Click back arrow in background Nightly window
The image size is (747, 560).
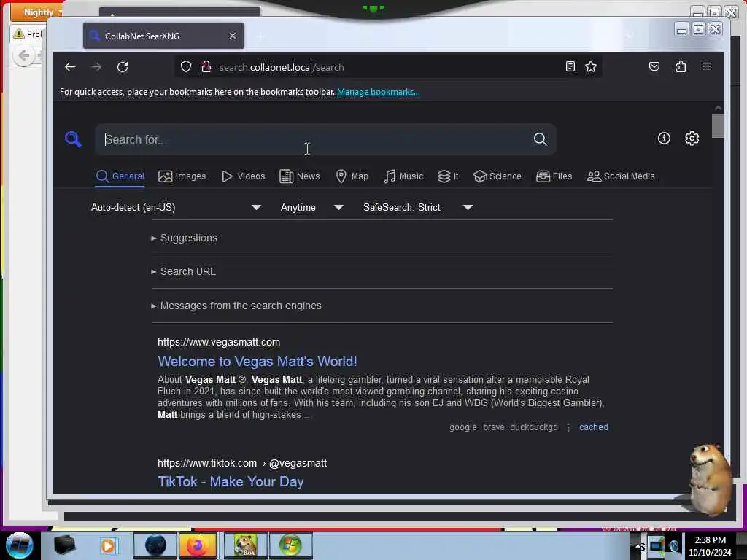(24, 56)
